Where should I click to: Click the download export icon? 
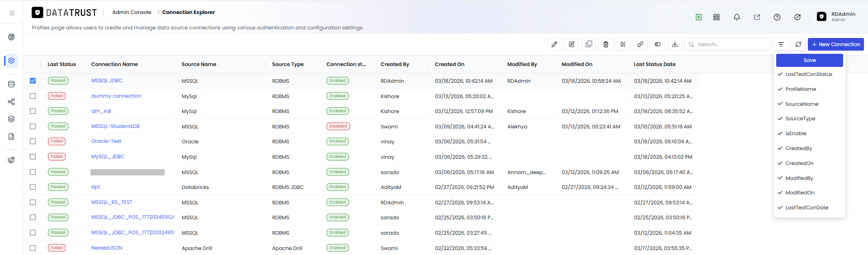click(674, 44)
